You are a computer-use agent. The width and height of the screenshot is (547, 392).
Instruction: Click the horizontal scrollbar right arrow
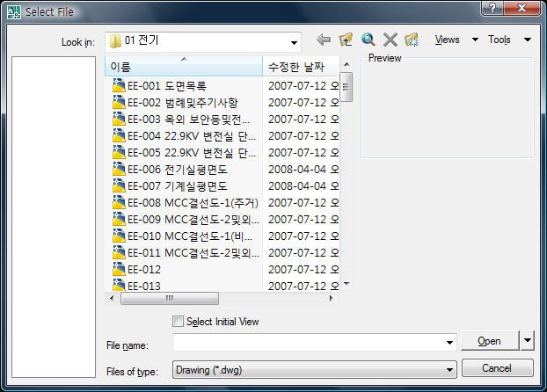tap(331, 298)
